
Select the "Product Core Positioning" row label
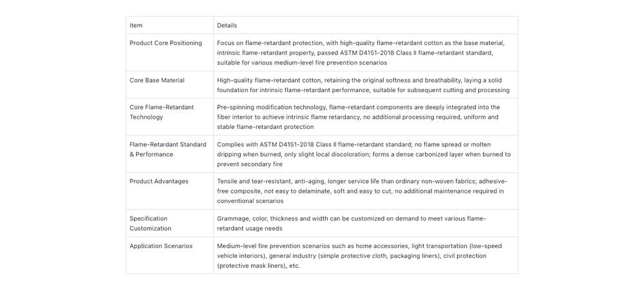(166, 43)
